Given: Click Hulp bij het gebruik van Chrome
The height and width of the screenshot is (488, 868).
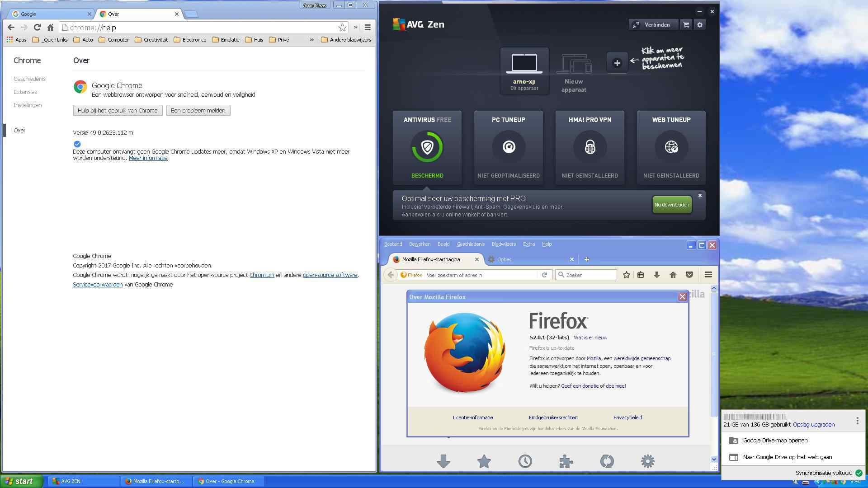Looking at the screenshot, I should (x=118, y=110).
